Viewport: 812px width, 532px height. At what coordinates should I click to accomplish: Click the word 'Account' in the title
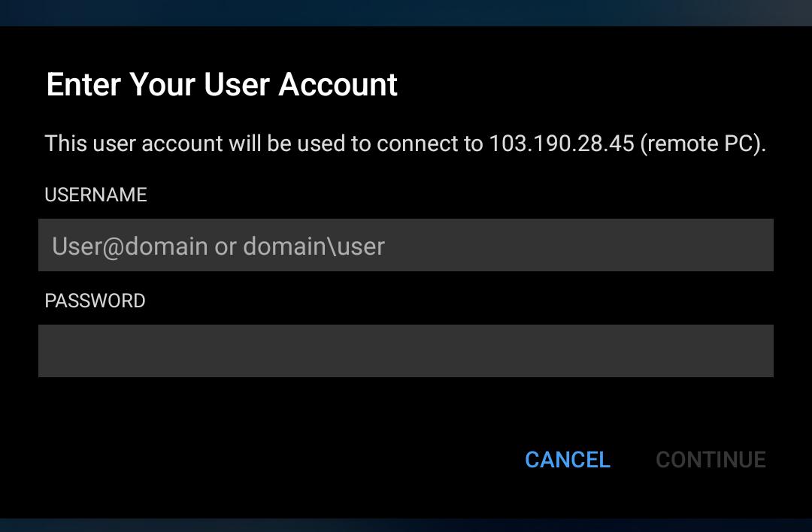338,85
